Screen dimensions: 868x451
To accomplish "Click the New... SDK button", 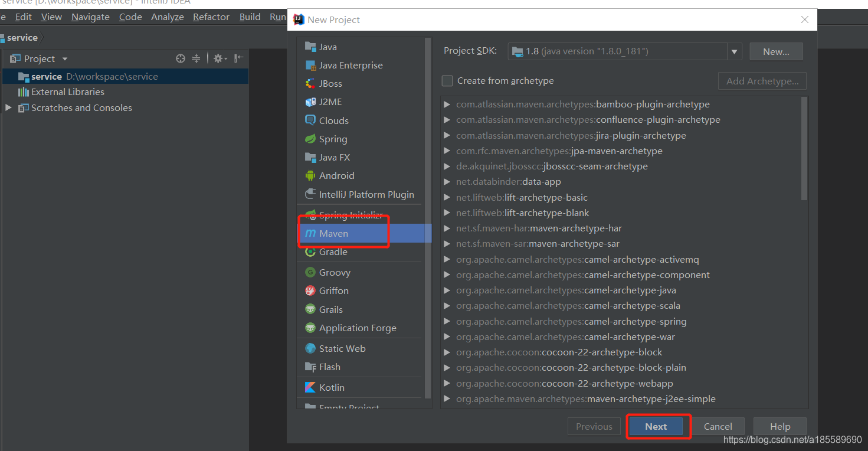I will pos(776,51).
